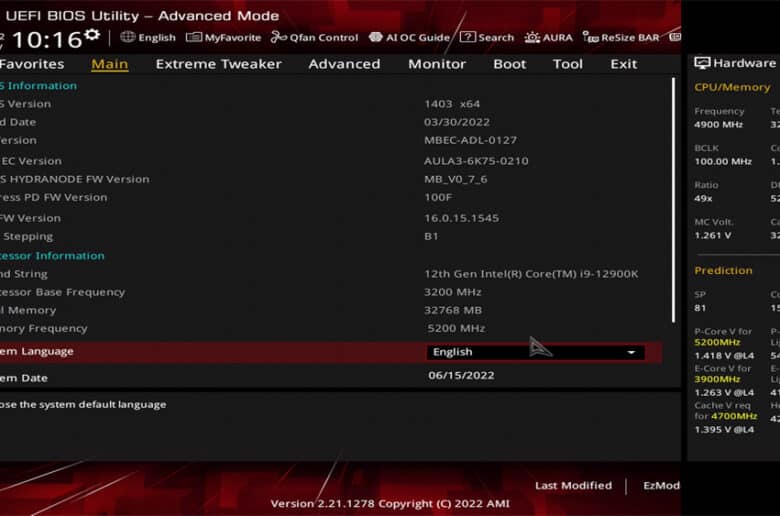Click the Last Modified button

[x=573, y=486]
